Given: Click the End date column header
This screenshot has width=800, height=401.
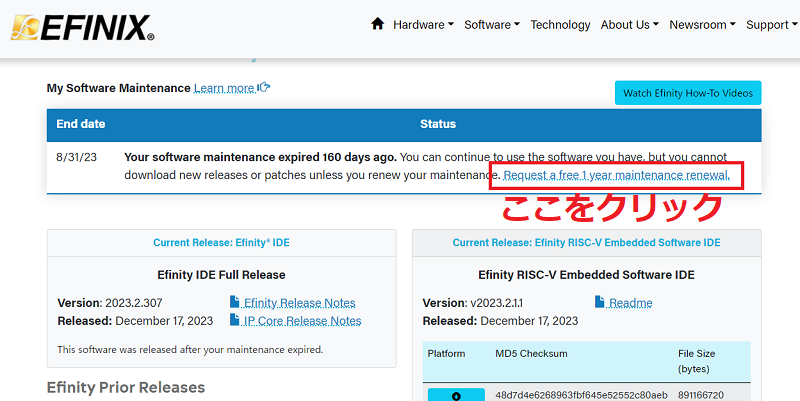Looking at the screenshot, I should 81,124.
